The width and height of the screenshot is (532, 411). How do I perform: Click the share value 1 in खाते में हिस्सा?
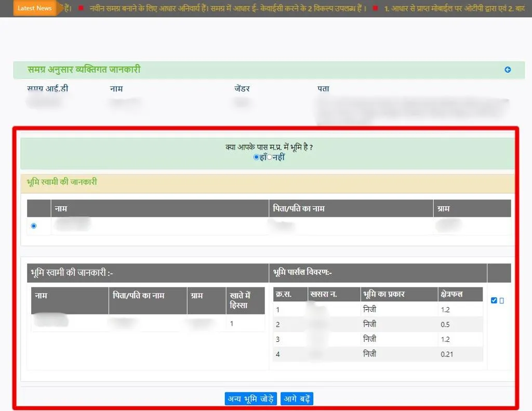(x=232, y=323)
